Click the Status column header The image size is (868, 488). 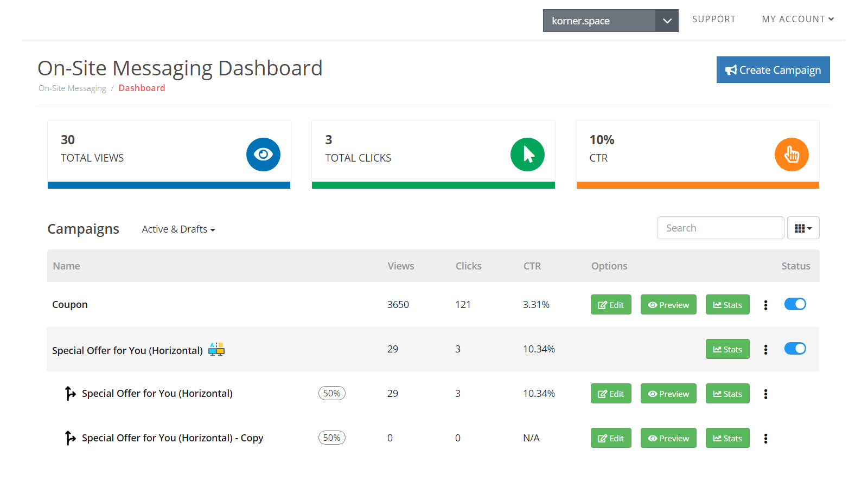[796, 266]
